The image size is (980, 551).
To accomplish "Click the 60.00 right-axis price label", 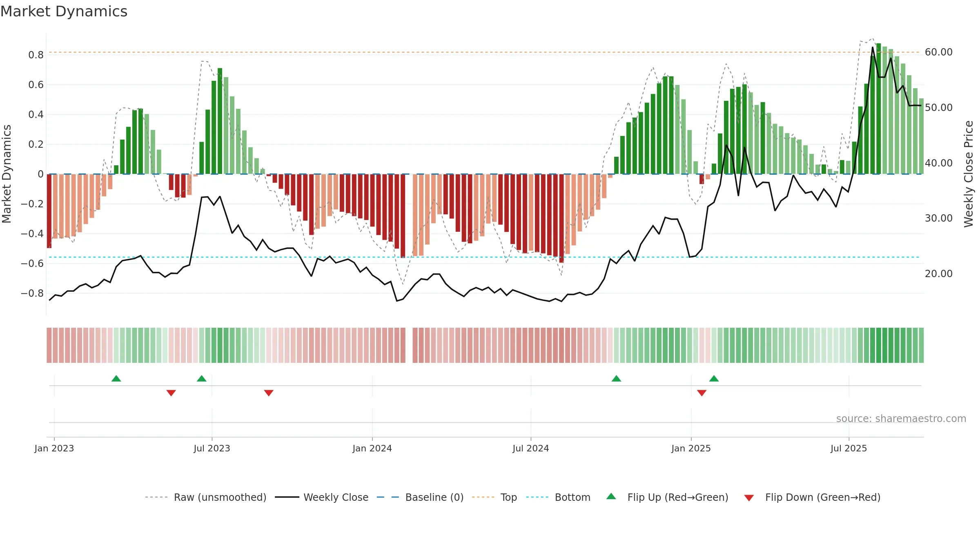I will pyautogui.click(x=939, y=52).
